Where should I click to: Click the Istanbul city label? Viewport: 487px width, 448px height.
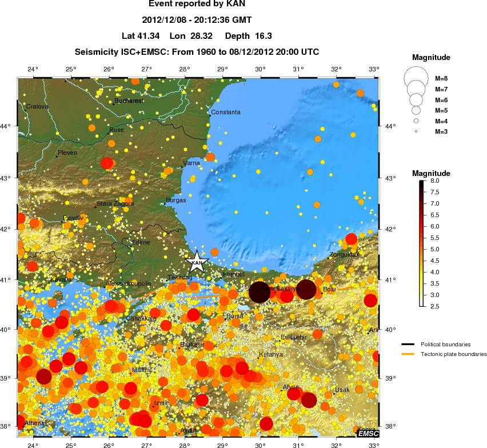click(233, 274)
